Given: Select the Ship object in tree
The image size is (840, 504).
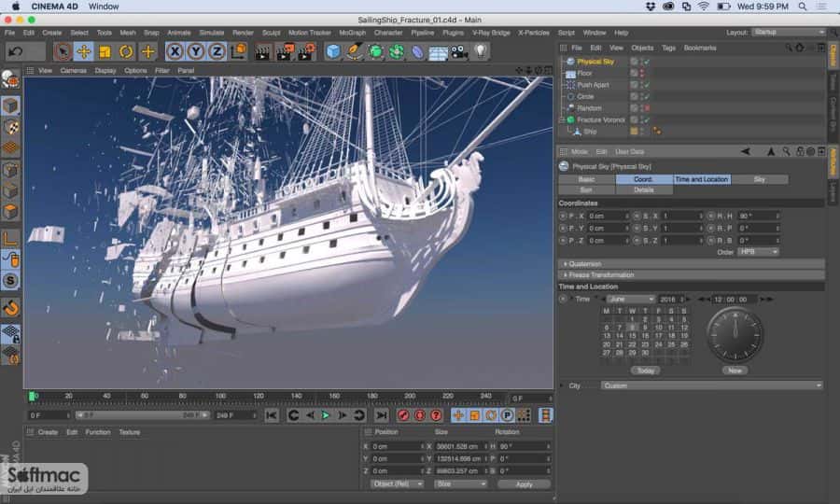Looking at the screenshot, I should tap(590, 132).
